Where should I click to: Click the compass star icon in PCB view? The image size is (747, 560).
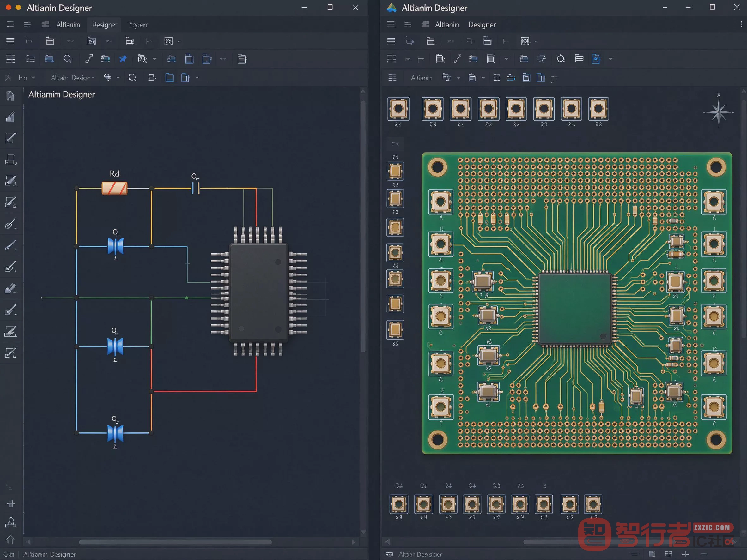(x=718, y=112)
